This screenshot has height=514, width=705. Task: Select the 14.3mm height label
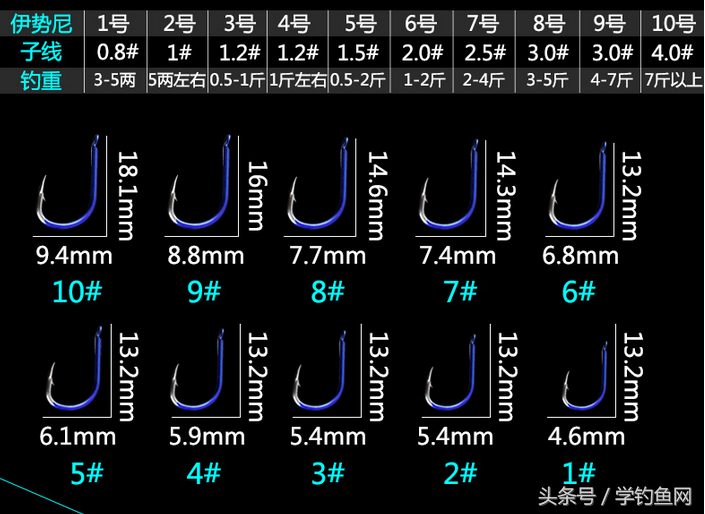click(x=505, y=196)
